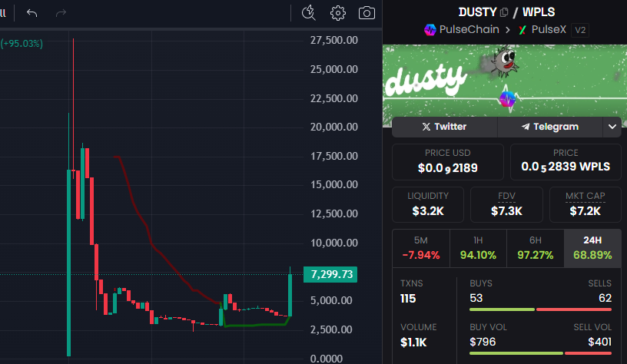The image size is (627, 364).
Task: Click the PRICE USD box
Action: 448,162
